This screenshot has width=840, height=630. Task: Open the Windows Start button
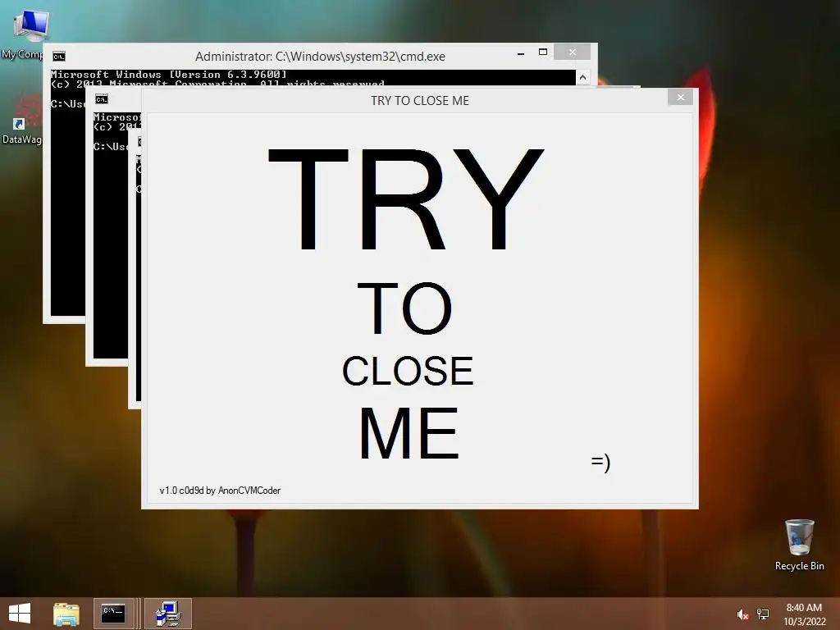tap(20, 614)
